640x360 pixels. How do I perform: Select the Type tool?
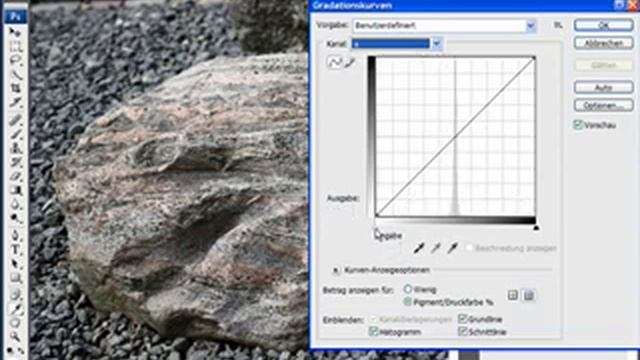(x=16, y=249)
